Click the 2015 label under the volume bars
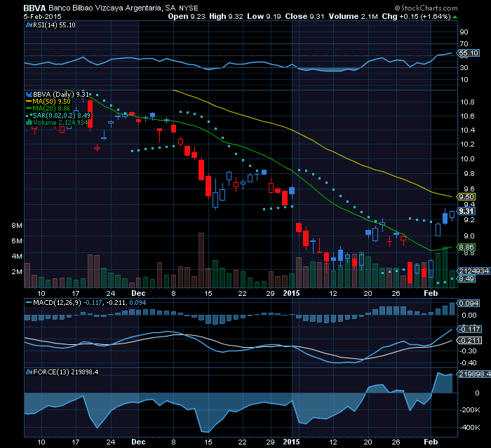491x448 pixels. pyautogui.click(x=291, y=293)
